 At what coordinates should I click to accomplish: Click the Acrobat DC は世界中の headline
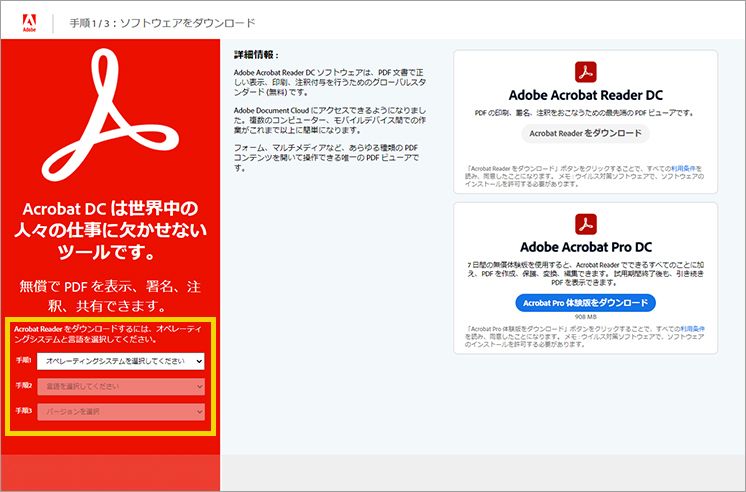click(110, 230)
